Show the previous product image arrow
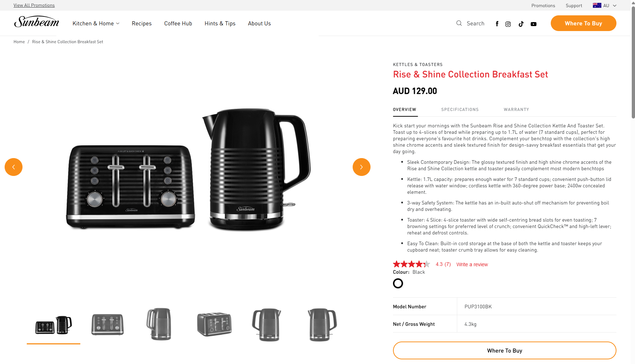Viewport: 635px width, 364px height. (x=14, y=167)
